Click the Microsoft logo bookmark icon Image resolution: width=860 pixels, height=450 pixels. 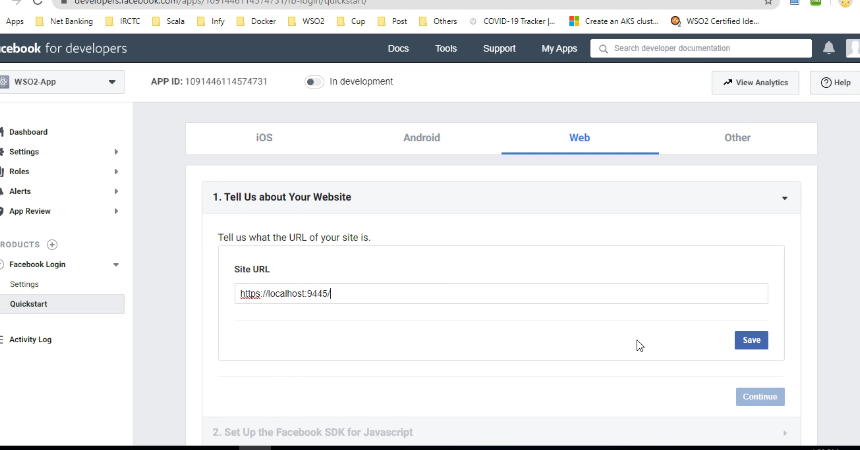point(574,21)
